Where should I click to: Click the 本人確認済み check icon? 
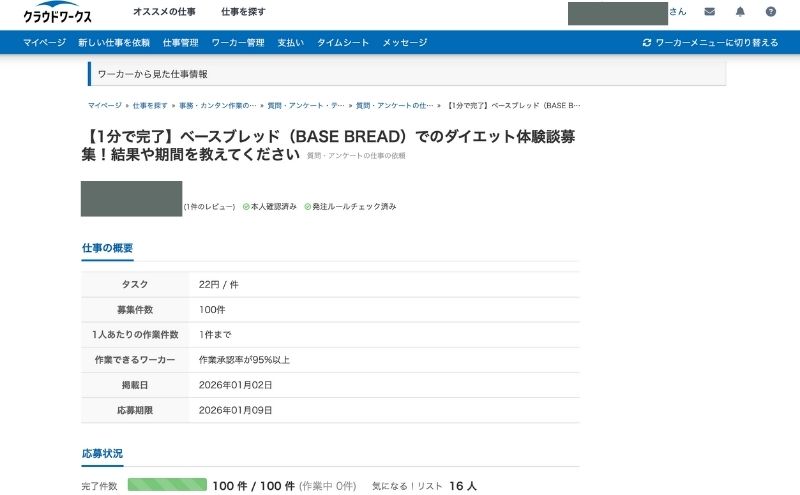coord(246,207)
